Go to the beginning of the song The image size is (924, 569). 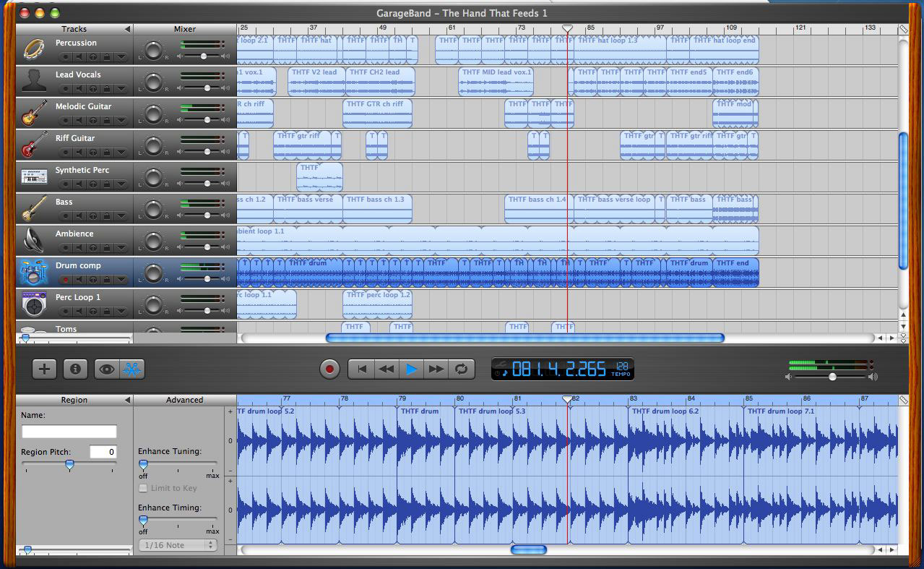tap(362, 369)
